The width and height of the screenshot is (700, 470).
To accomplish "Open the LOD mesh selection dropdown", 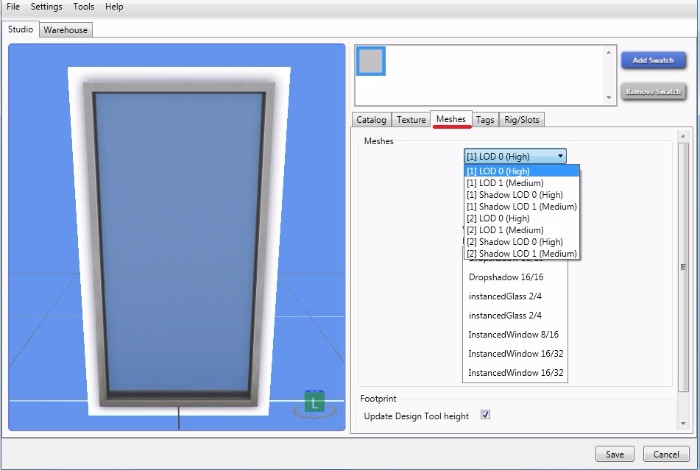I will 515,156.
